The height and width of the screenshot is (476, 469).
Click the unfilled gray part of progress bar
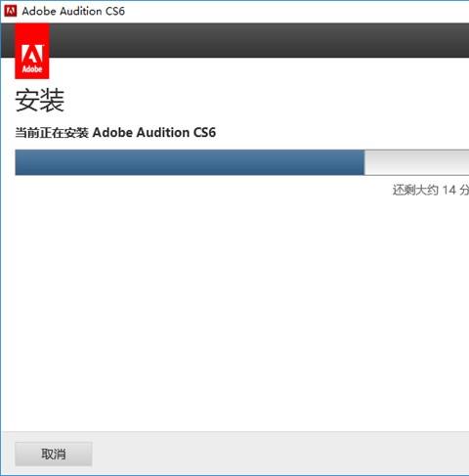[x=416, y=162]
